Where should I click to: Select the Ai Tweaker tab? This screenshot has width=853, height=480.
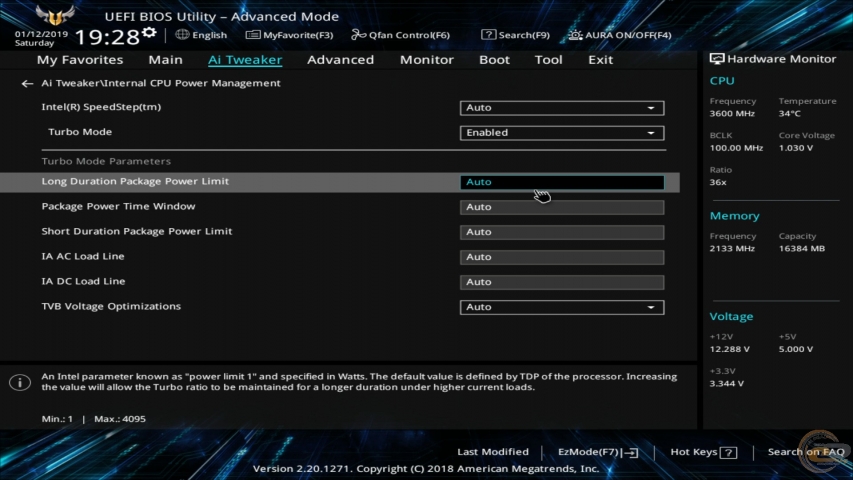point(245,60)
